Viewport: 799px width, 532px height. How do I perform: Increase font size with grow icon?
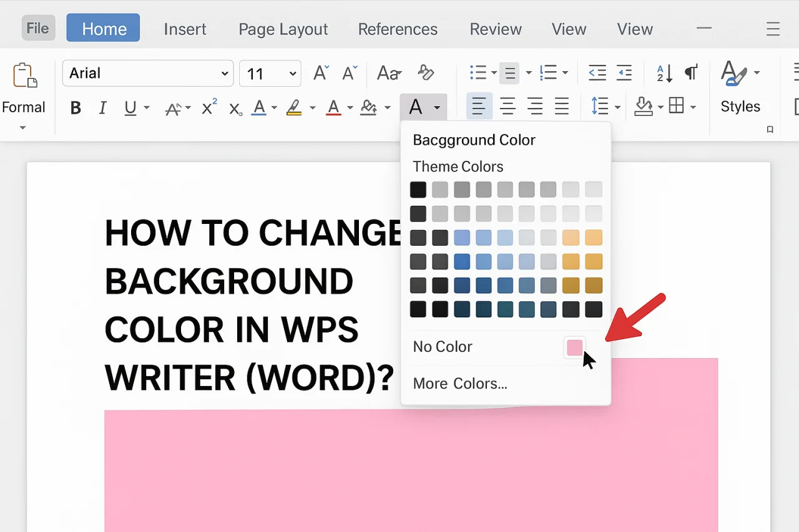(x=321, y=73)
